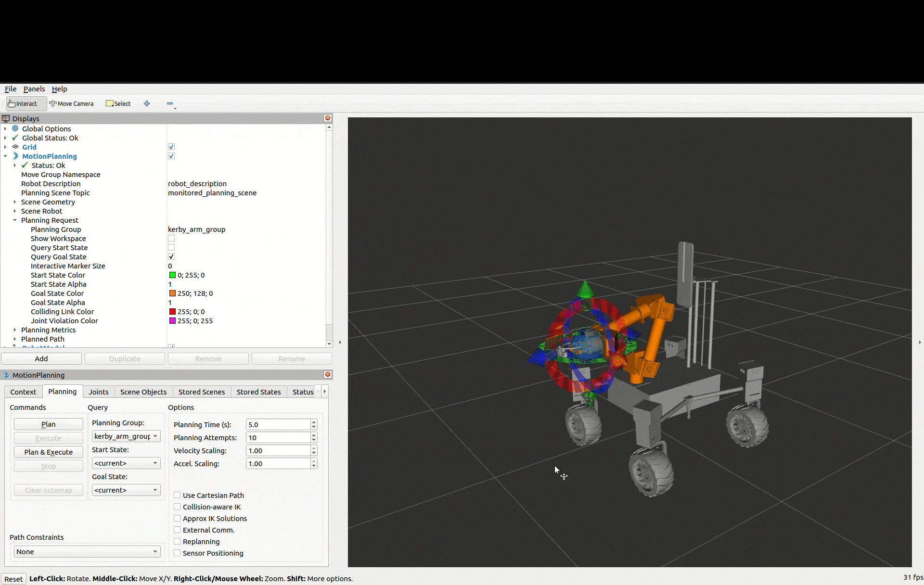Image resolution: width=924 pixels, height=585 pixels.
Task: Open the Path Constraints dropdown
Action: pos(87,552)
